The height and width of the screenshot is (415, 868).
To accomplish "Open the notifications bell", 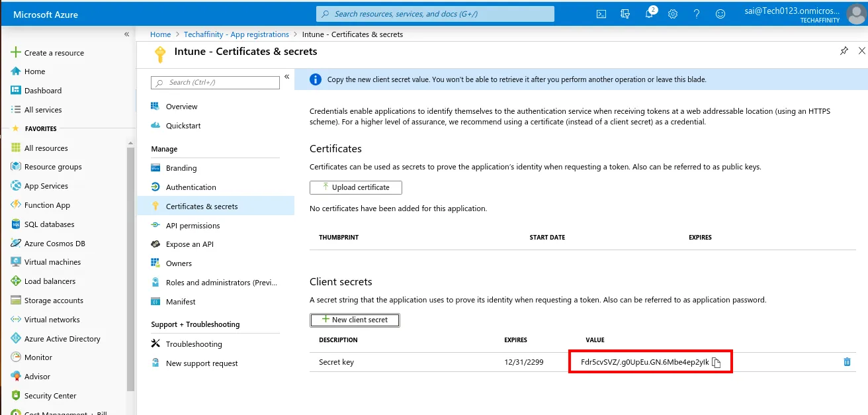I will click(649, 14).
